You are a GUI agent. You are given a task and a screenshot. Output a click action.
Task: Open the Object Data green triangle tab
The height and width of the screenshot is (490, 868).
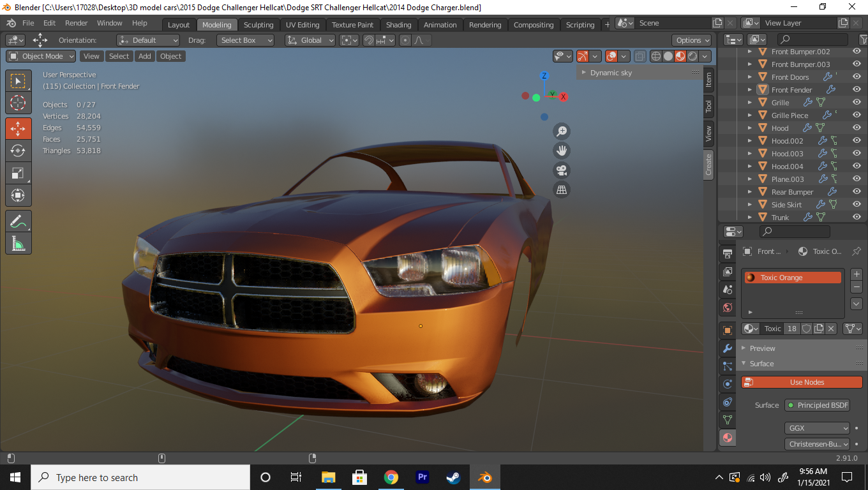point(727,420)
